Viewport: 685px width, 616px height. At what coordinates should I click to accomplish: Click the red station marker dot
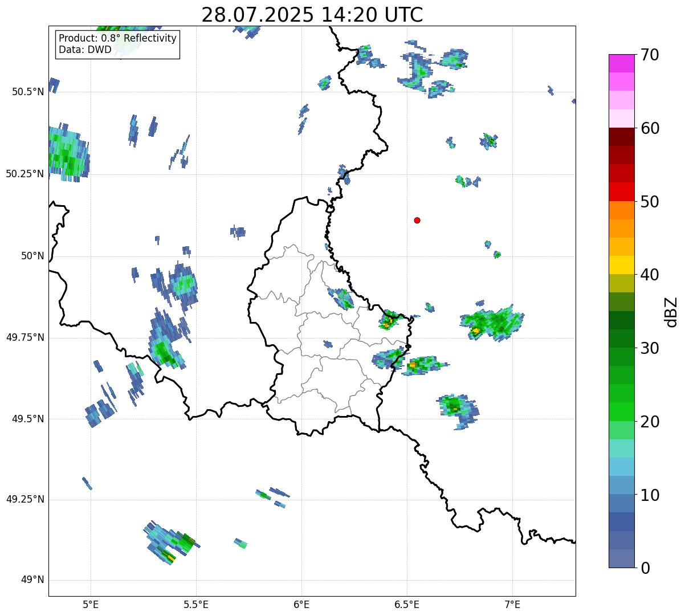click(417, 220)
